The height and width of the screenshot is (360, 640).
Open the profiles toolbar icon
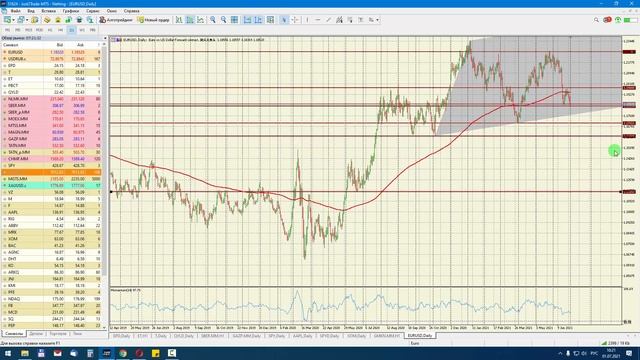(x=21, y=20)
